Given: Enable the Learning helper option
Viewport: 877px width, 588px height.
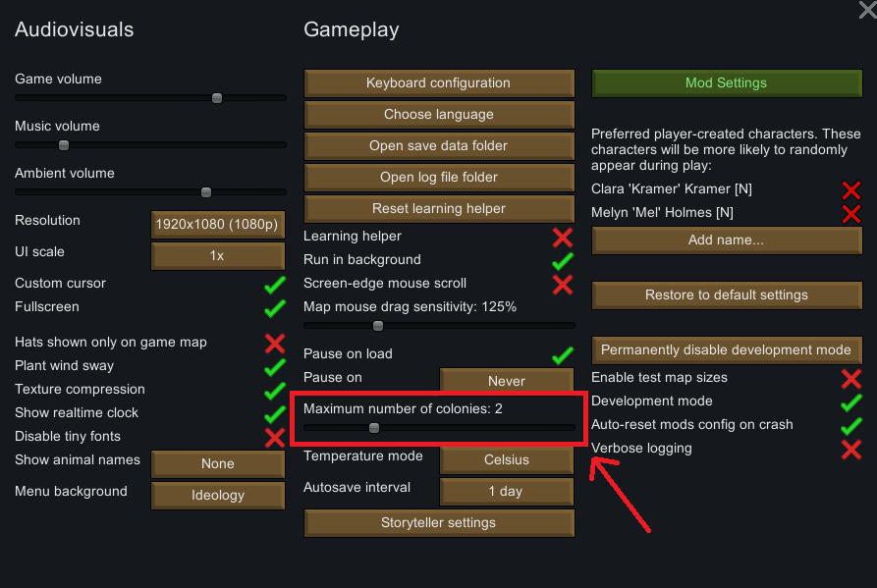Looking at the screenshot, I should pos(562,238).
